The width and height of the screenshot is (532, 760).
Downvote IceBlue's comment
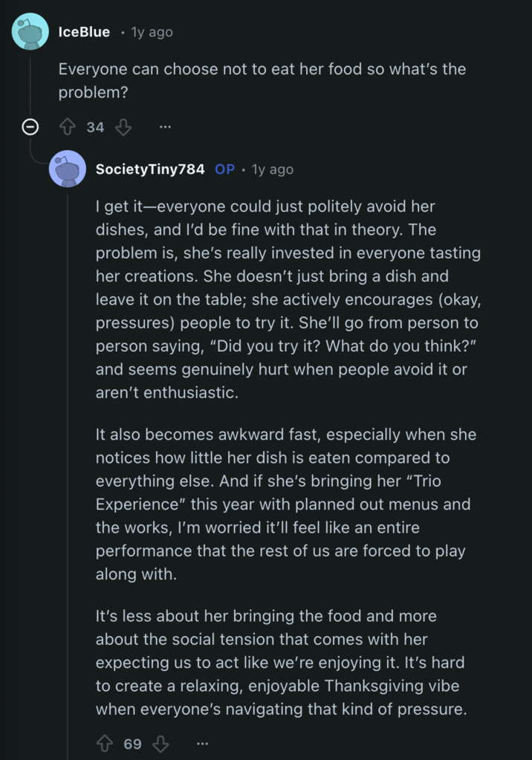tap(123, 127)
